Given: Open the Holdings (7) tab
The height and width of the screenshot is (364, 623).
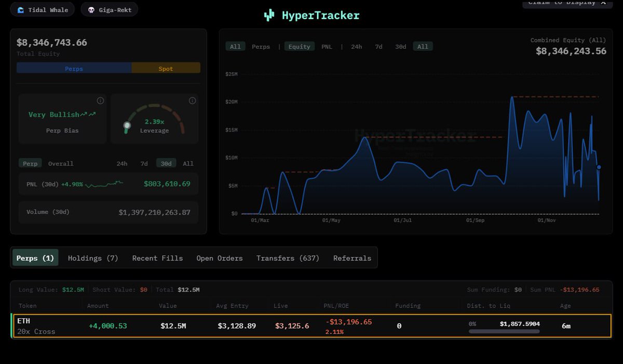Looking at the screenshot, I should click(93, 258).
